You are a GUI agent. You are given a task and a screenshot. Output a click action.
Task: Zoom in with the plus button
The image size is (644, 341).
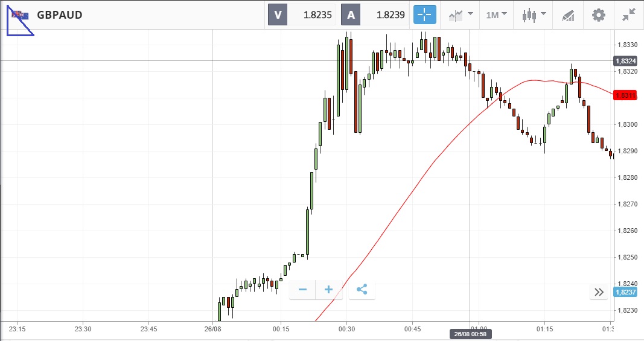coord(328,290)
